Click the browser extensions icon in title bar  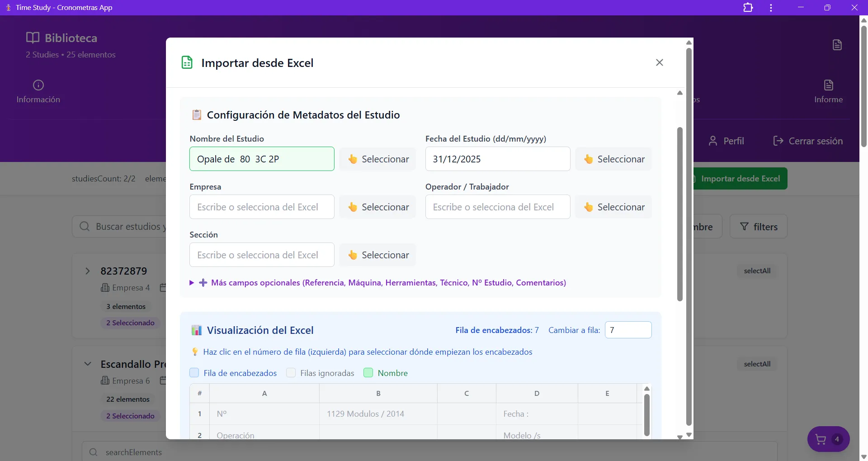pos(748,7)
